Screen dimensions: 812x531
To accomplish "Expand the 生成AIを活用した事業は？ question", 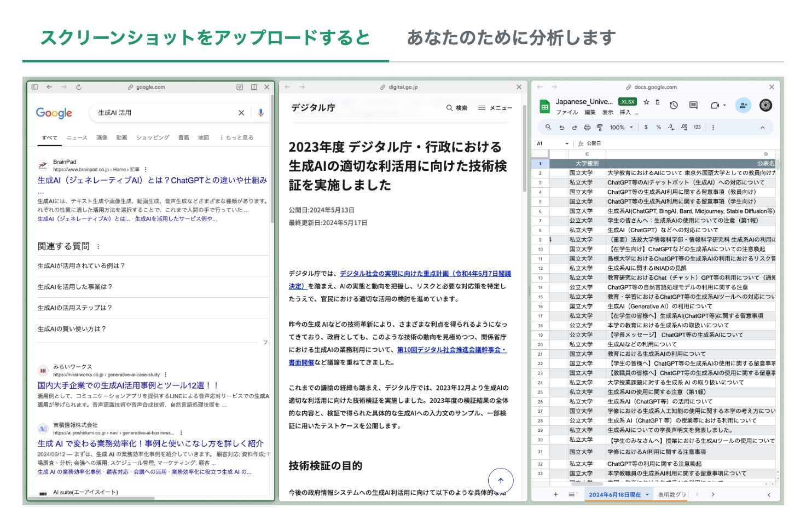I will tap(153, 287).
